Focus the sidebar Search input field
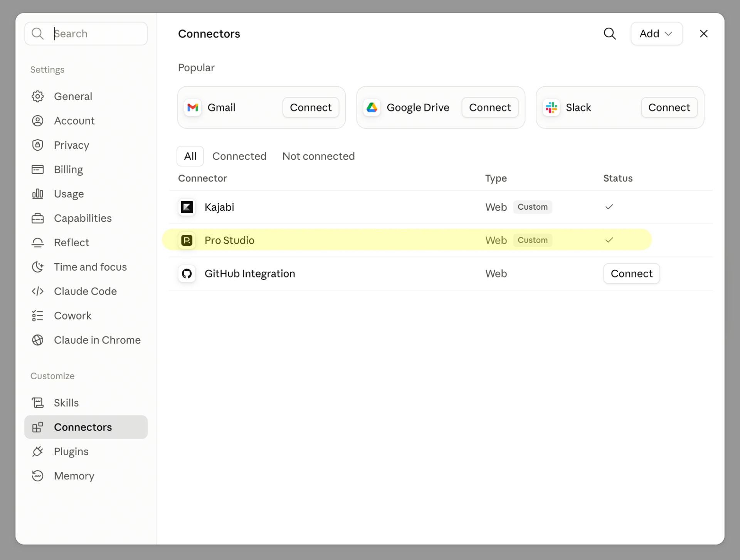 [x=86, y=34]
